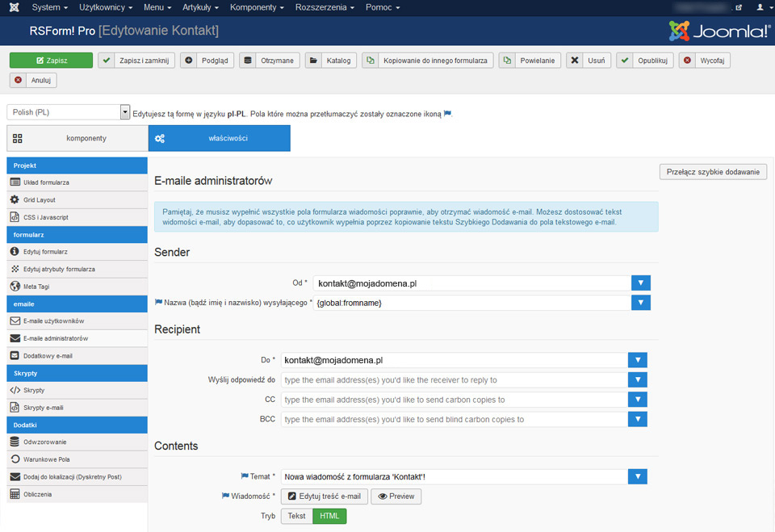The width and height of the screenshot is (775, 532).
Task: Click Kopiowanie do innego formularza button
Action: (x=428, y=61)
